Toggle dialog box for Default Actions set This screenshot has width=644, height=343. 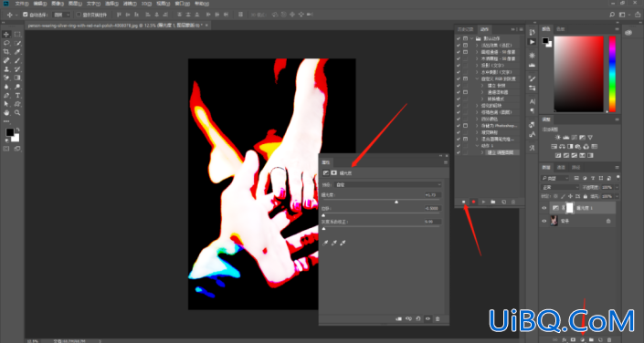click(465, 38)
